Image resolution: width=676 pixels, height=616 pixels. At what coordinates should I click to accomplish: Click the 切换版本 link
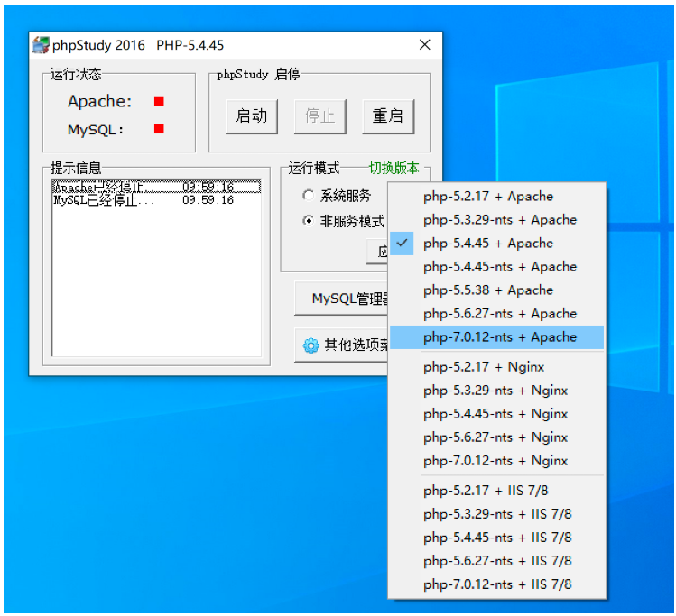click(x=394, y=168)
